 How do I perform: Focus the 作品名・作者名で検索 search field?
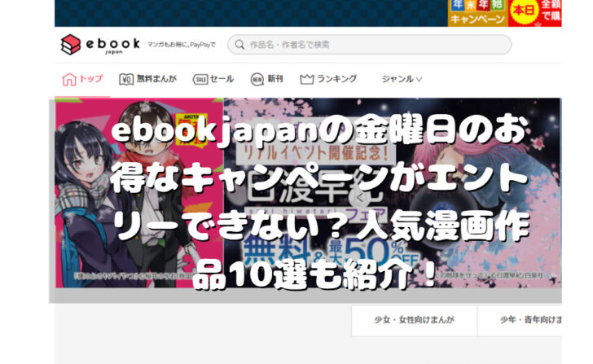coord(369,45)
